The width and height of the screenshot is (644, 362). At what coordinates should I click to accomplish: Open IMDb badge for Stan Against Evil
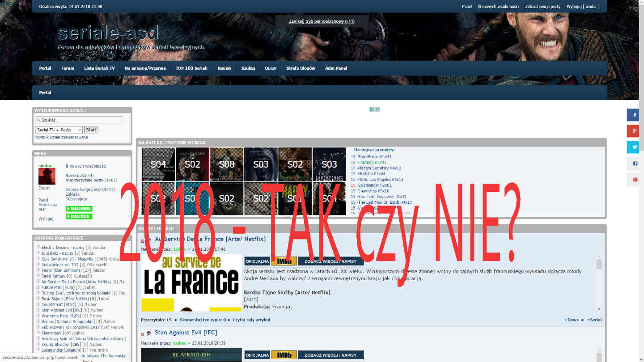(284, 355)
